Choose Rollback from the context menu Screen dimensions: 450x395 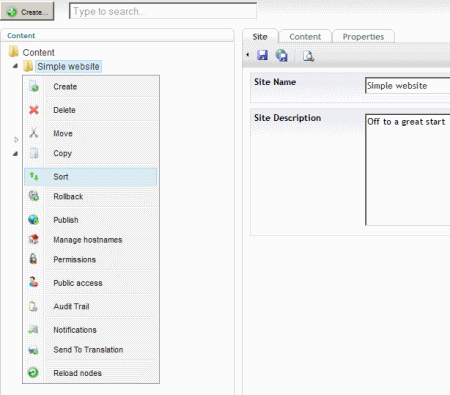pyautogui.click(x=91, y=197)
